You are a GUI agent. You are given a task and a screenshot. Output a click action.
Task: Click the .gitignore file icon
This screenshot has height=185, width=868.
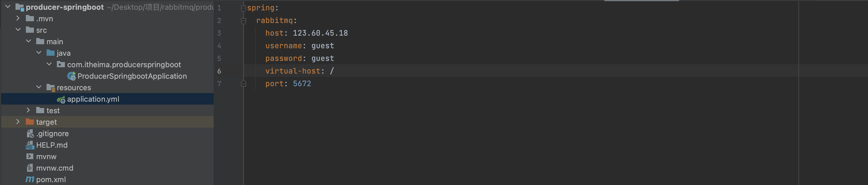(30, 134)
